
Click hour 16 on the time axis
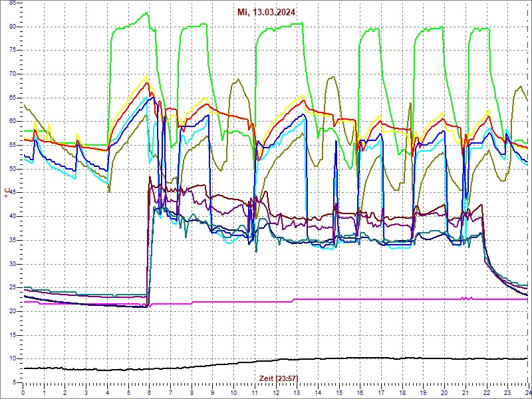click(360, 392)
